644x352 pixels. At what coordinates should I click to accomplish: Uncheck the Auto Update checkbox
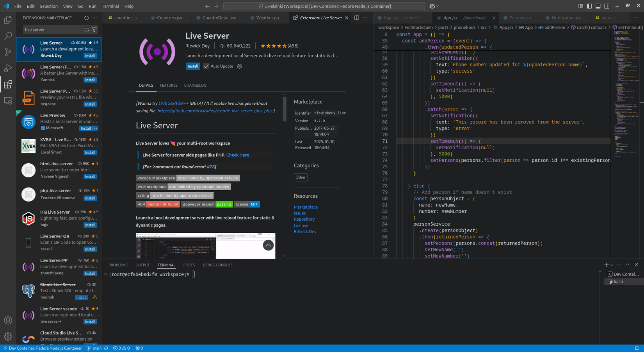(x=206, y=66)
